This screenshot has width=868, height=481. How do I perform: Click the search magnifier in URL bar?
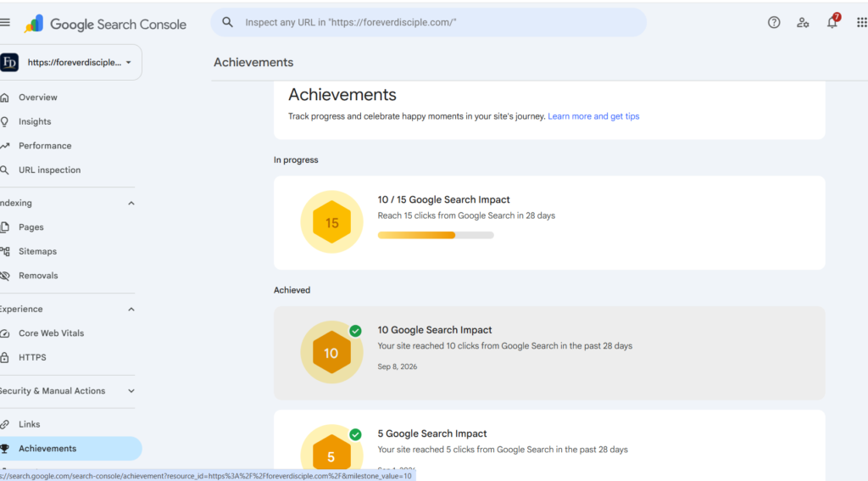pos(227,22)
